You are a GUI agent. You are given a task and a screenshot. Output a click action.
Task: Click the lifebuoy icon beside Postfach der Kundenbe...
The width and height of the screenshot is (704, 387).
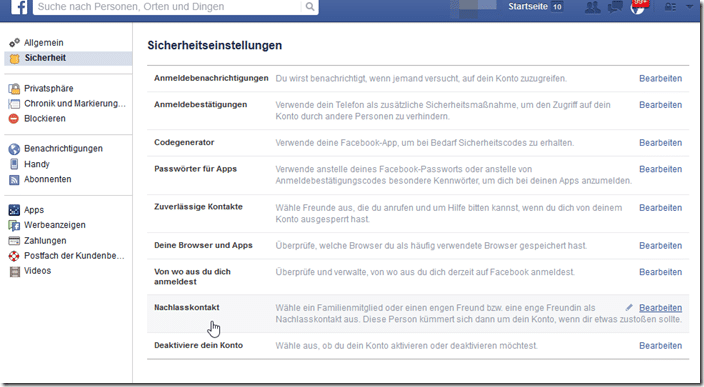[x=14, y=256]
